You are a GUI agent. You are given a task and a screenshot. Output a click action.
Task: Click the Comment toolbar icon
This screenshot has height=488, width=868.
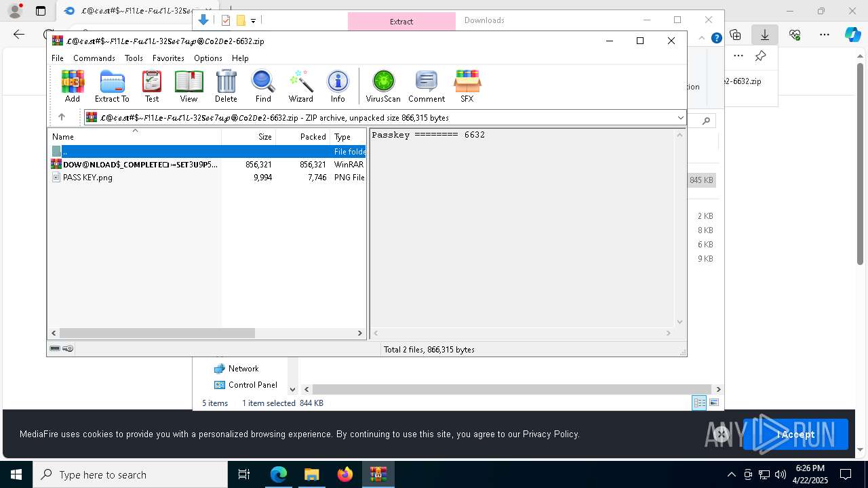(427, 86)
